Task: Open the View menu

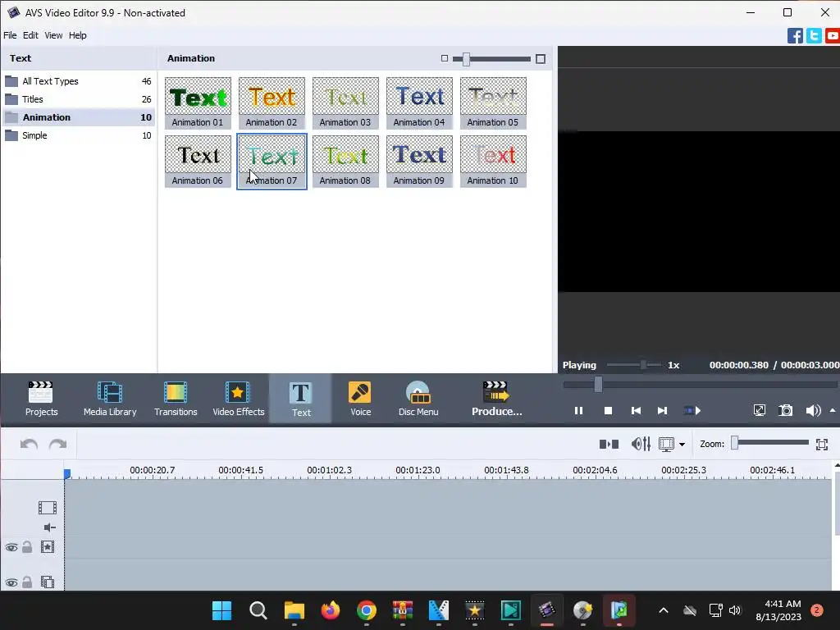Action: click(x=53, y=35)
